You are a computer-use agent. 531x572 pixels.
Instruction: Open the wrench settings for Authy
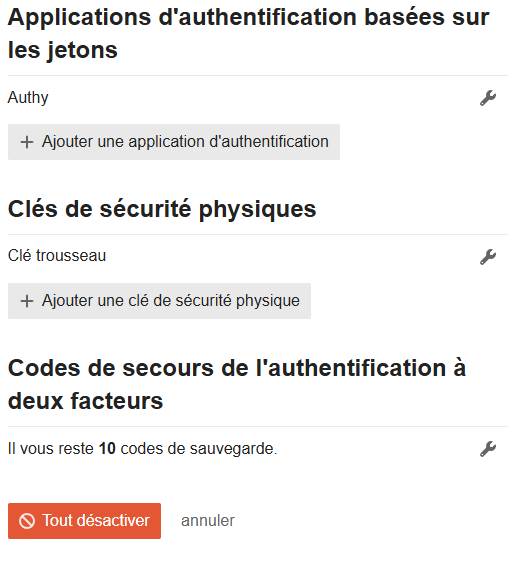pyautogui.click(x=488, y=98)
